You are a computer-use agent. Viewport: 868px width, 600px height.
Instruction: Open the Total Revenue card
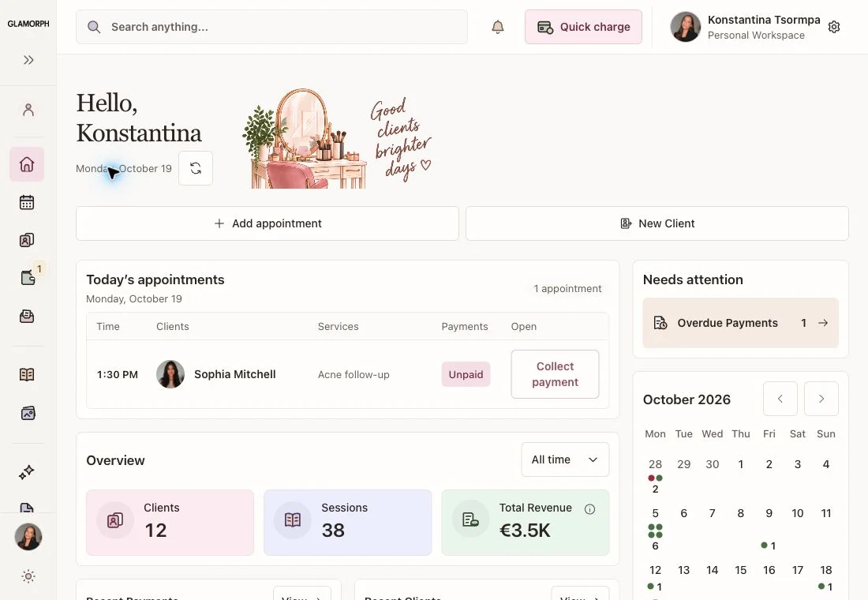pyautogui.click(x=526, y=523)
